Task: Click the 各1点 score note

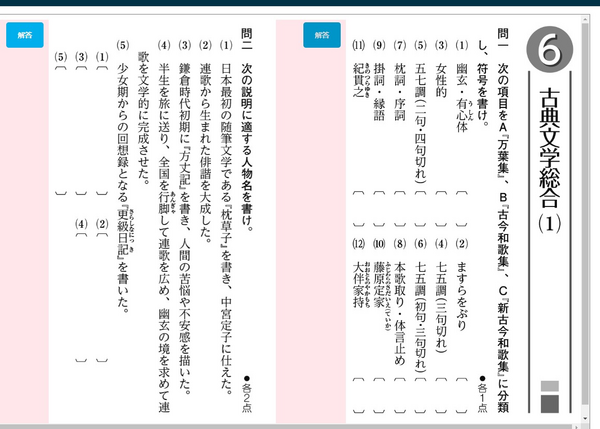Action: [482, 394]
